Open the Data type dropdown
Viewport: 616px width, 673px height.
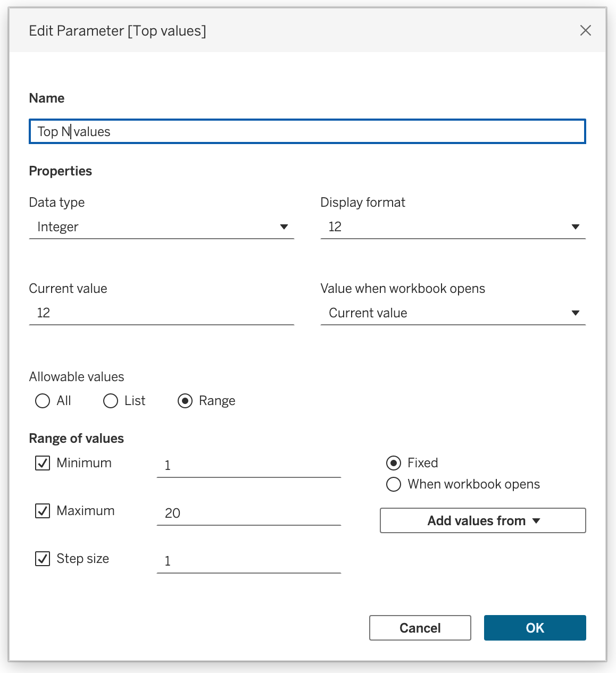click(x=161, y=227)
